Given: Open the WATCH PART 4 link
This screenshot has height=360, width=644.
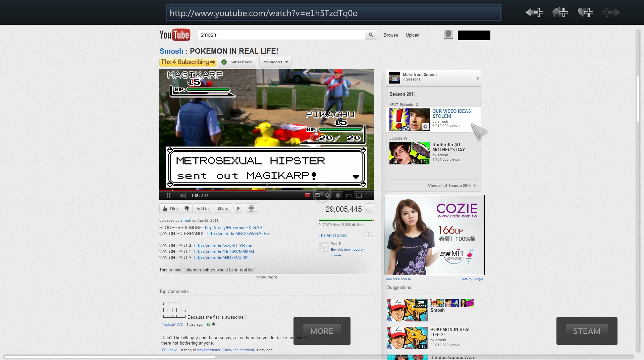Looking at the screenshot, I should pyautogui.click(x=223, y=246).
